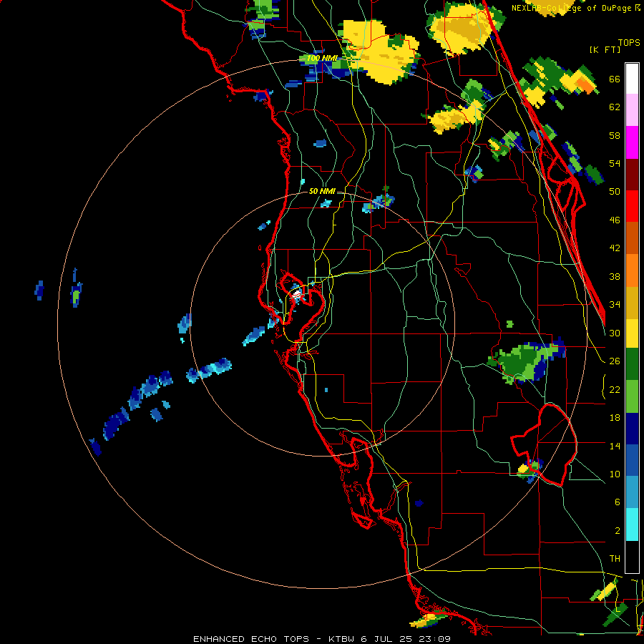
Task: Click the white swatch in the tops legend
Action: (632, 79)
